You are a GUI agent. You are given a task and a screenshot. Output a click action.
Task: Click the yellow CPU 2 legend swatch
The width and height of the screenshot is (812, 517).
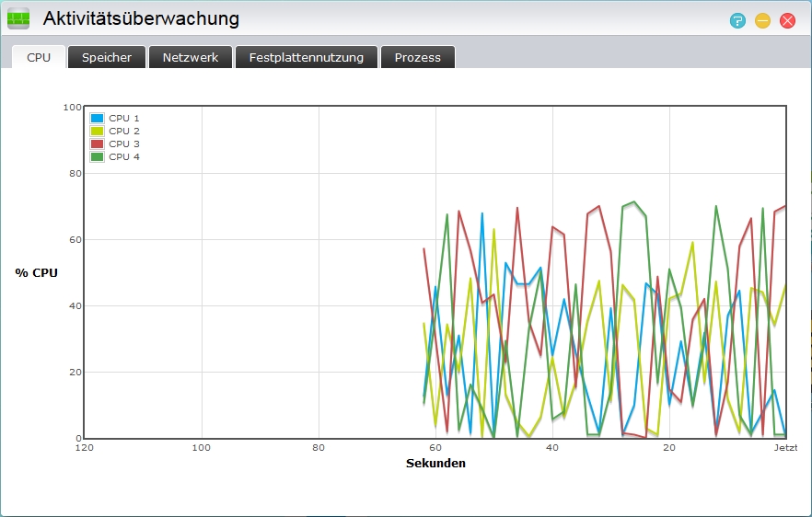pos(97,131)
